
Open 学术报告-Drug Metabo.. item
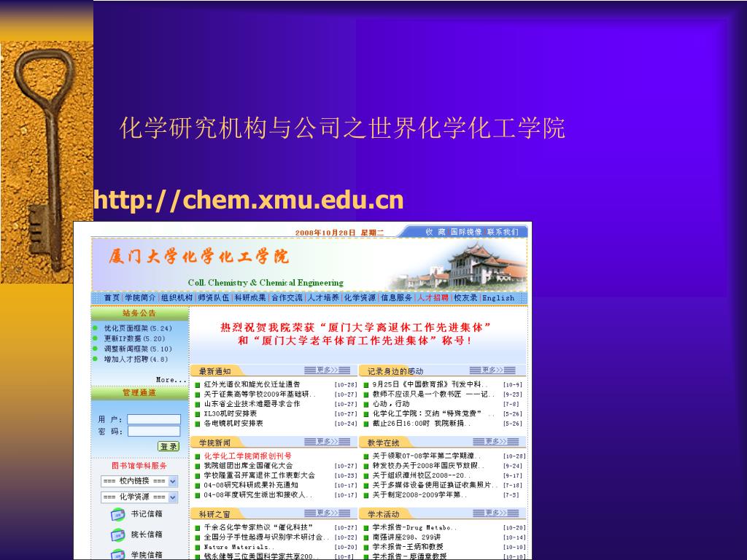[414, 528]
